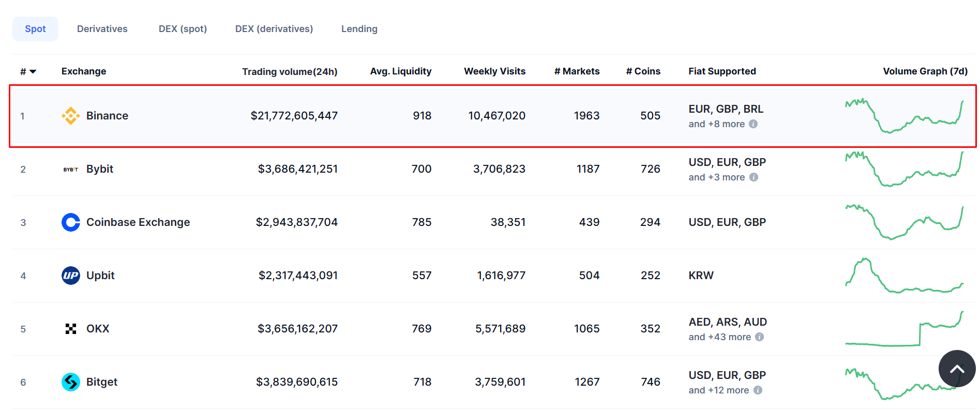Viewport: 980px width, 411px height.
Task: Click the OKX logo icon
Action: coord(71,329)
